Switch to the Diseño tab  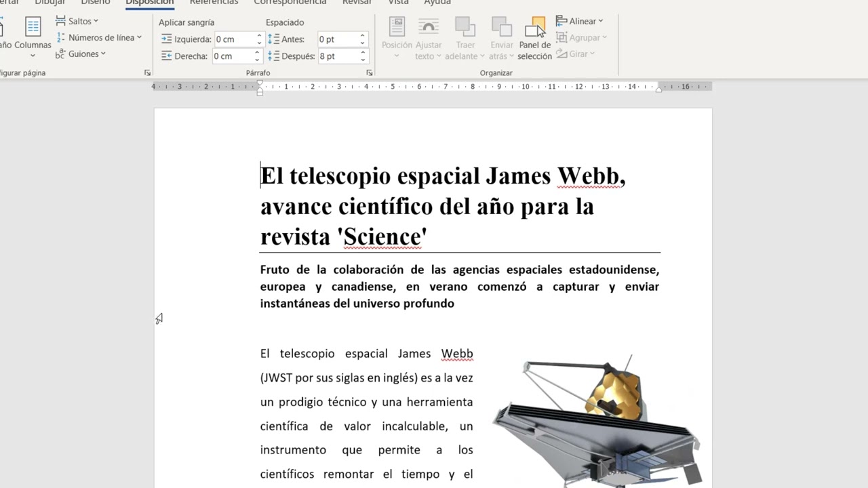[x=95, y=3]
